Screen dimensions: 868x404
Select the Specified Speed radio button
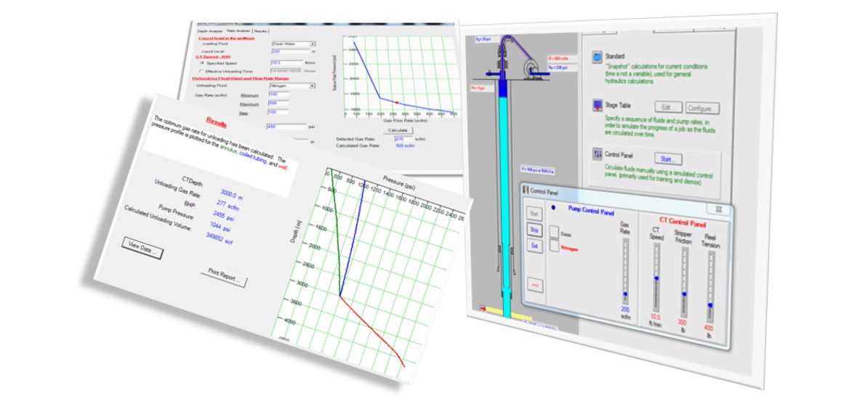(201, 63)
